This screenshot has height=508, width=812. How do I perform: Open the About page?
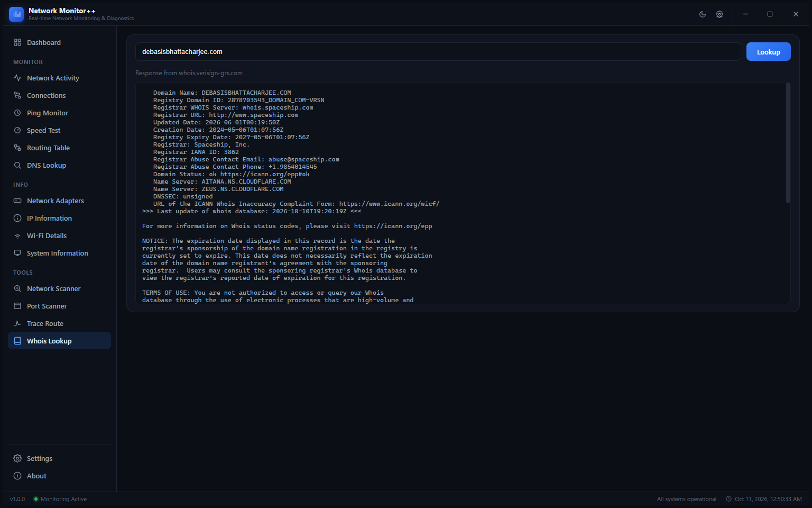(x=59, y=476)
